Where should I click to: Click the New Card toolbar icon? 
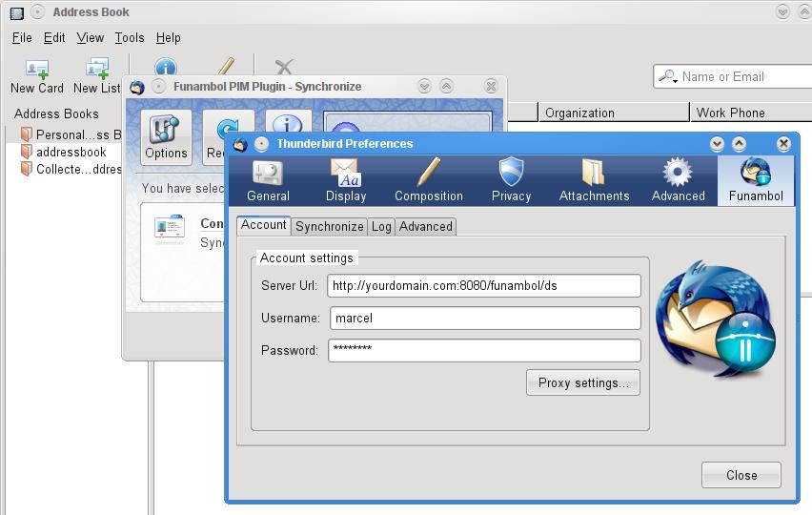[x=37, y=75]
